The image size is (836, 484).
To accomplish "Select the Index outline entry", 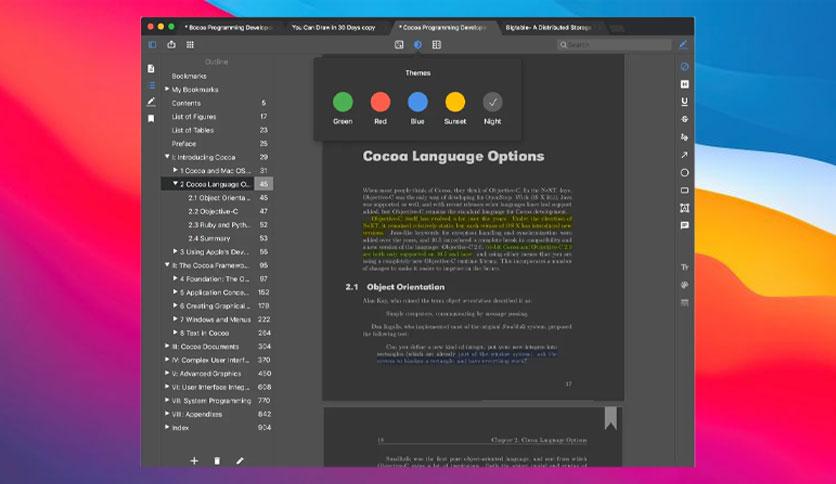I will coord(180,427).
